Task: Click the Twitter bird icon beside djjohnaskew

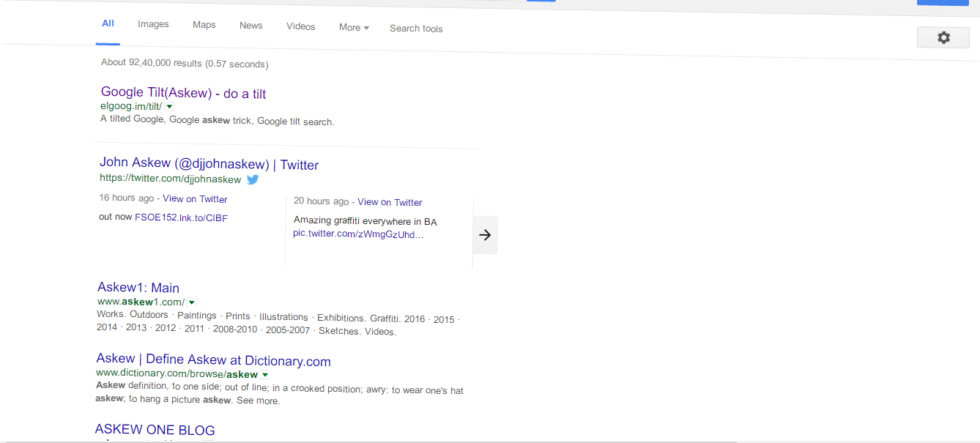Action: tap(252, 179)
